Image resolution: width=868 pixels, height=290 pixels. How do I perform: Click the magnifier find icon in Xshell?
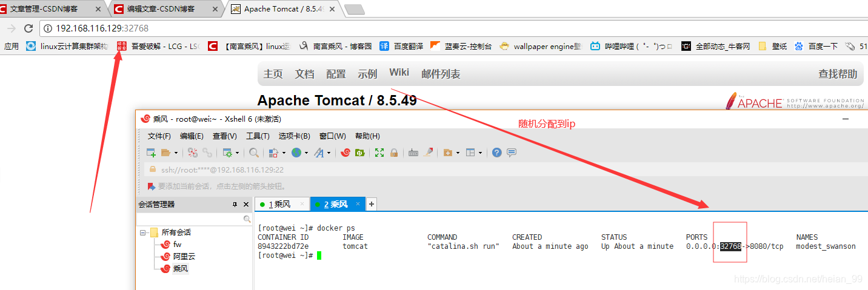[254, 153]
